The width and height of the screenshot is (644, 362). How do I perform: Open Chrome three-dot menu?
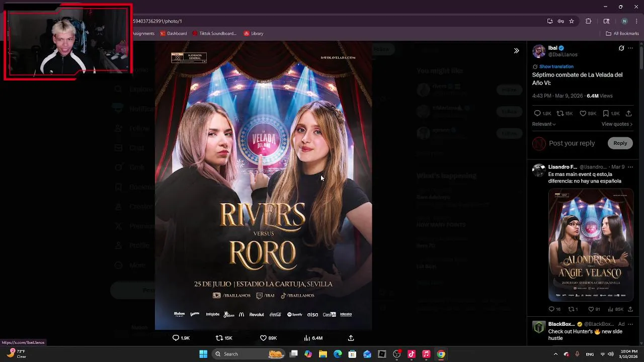pos(637,21)
